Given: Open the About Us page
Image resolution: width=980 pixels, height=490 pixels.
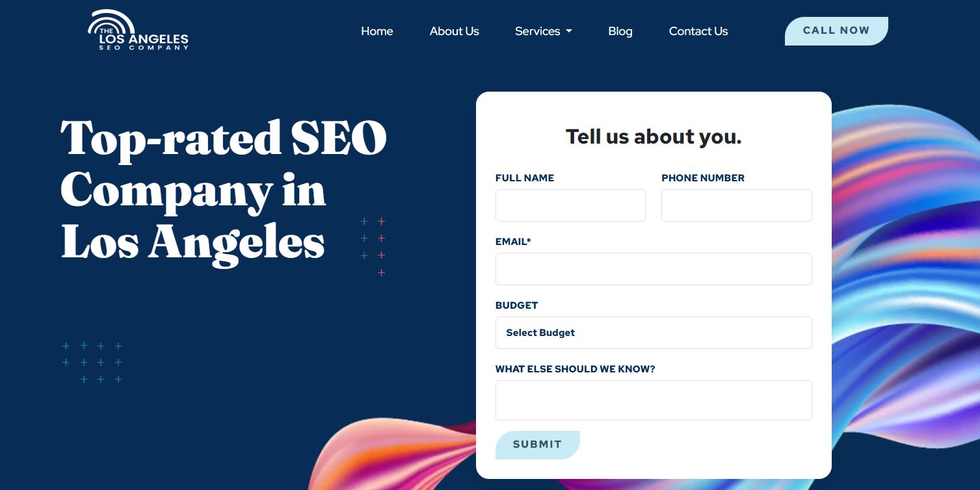Looking at the screenshot, I should tap(454, 31).
